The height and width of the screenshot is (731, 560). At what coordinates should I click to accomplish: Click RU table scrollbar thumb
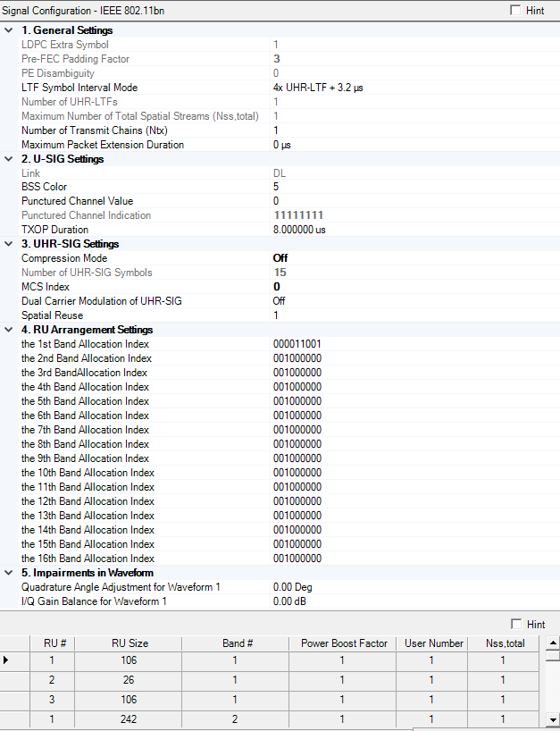pyautogui.click(x=553, y=656)
